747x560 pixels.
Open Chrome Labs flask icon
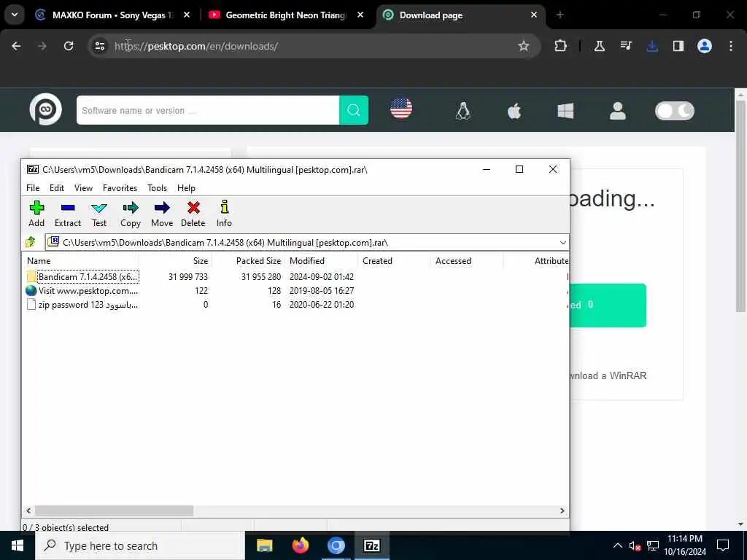(600, 46)
